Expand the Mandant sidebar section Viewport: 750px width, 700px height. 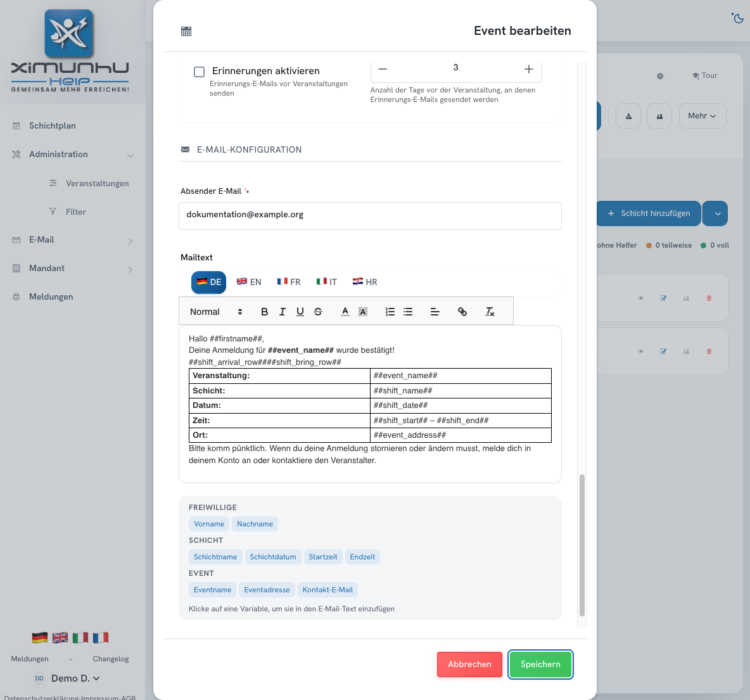point(72,269)
